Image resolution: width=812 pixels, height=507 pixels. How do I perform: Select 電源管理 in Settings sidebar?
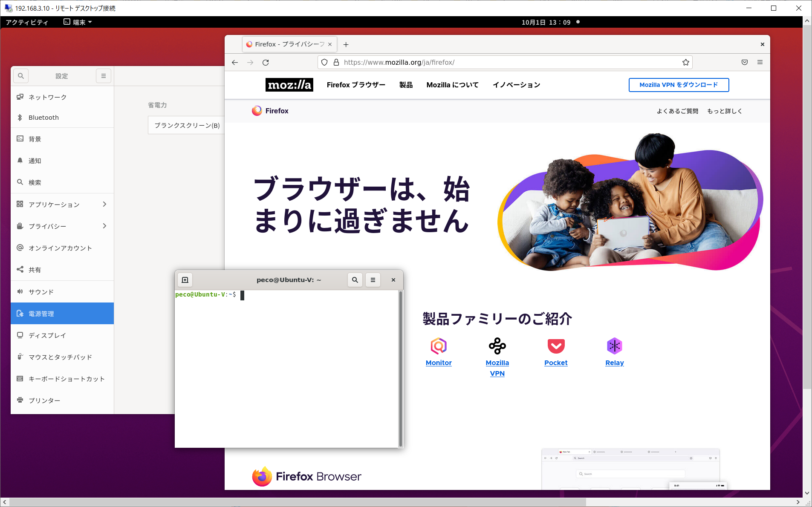pos(62,314)
